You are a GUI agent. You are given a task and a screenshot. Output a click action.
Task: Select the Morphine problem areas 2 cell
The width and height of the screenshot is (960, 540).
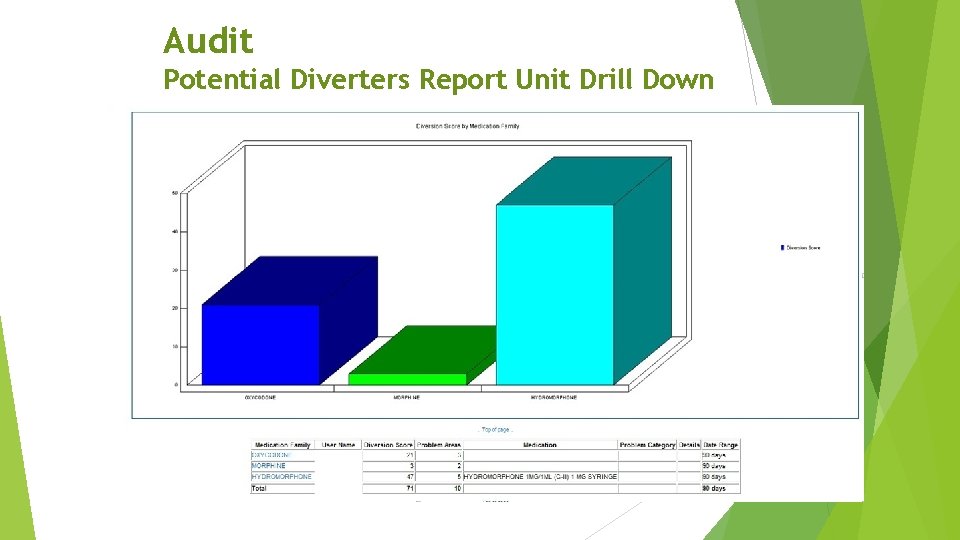[x=439, y=466]
